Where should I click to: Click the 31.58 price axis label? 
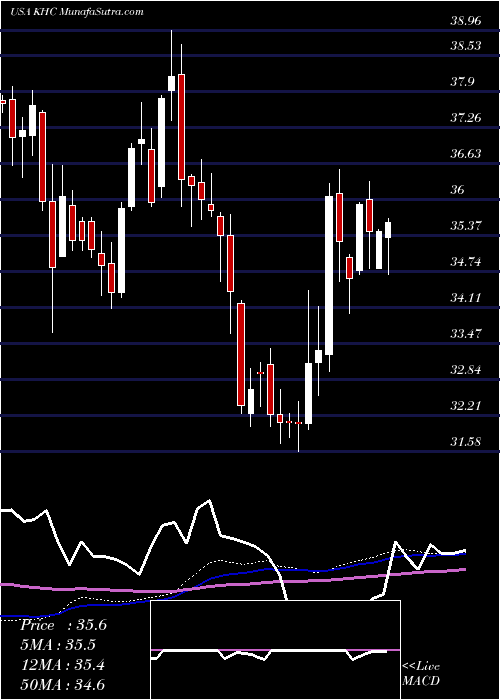[466, 442]
